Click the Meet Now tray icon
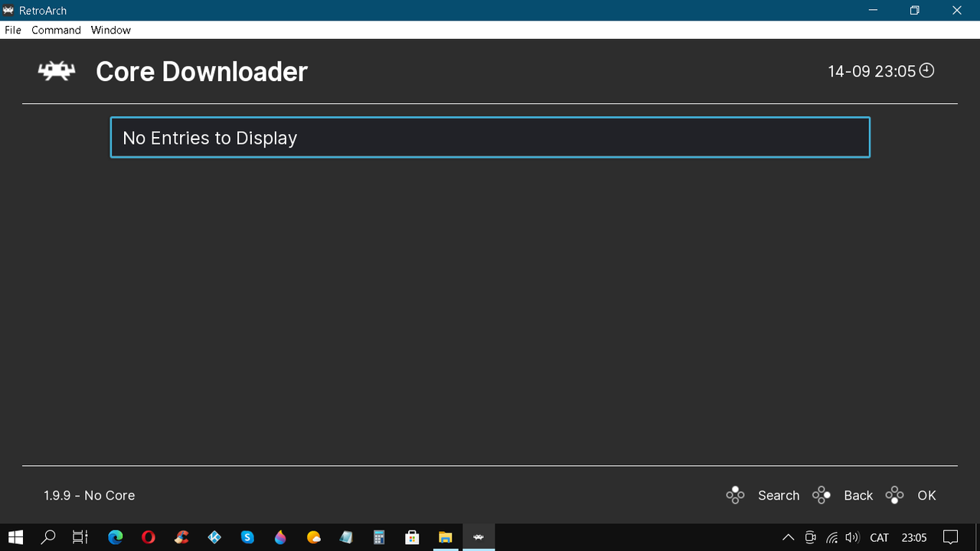Viewport: 980px width, 551px height. pos(810,537)
